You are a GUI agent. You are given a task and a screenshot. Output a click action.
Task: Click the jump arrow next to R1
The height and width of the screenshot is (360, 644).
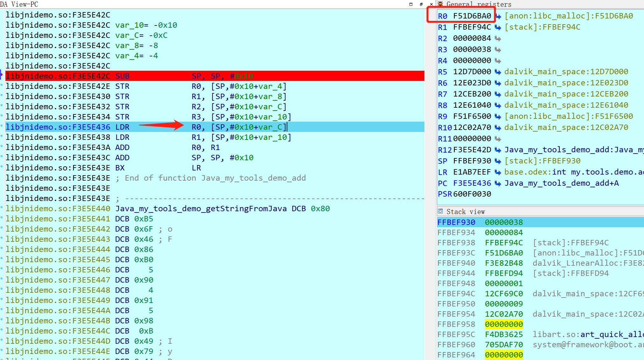(x=498, y=27)
